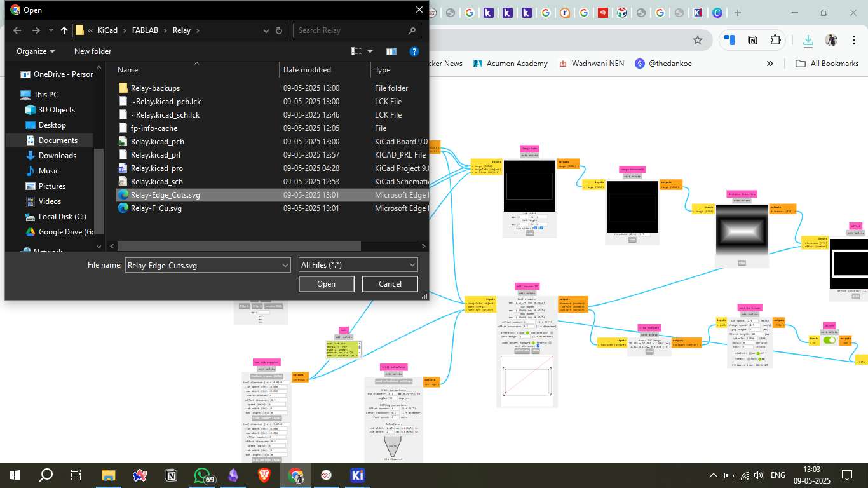
Task: Open the Organize dropdown menu
Action: (x=36, y=51)
